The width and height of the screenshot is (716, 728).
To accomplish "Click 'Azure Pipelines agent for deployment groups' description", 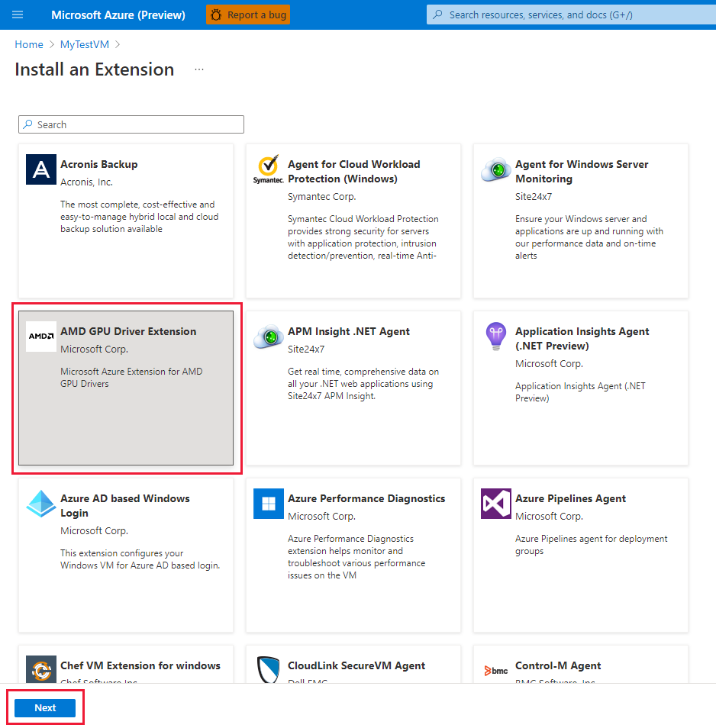I will click(591, 545).
